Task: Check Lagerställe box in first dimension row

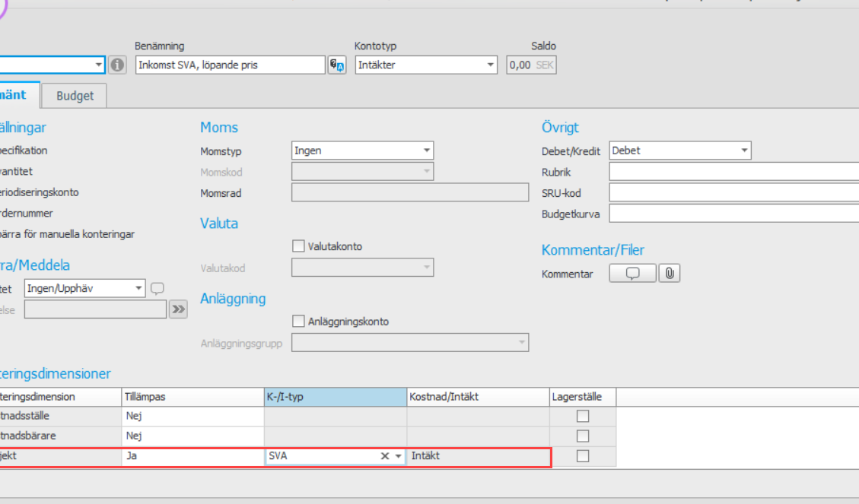Action: pos(583,417)
